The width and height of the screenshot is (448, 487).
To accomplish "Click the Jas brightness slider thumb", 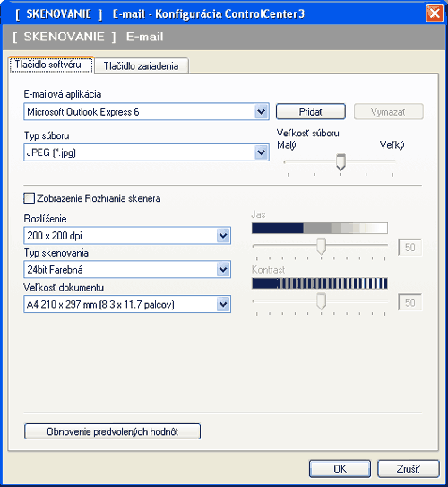I will [x=321, y=246].
